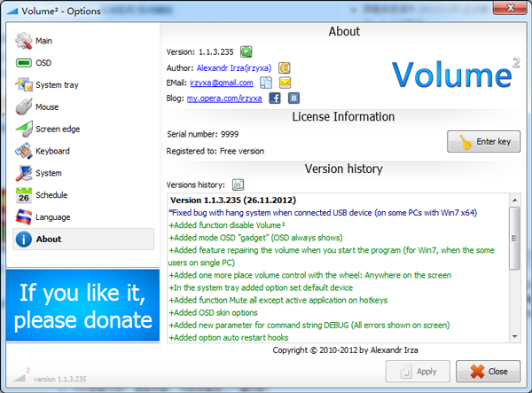
Task: Click the version history scrollbar thumb
Action: pos(514,239)
